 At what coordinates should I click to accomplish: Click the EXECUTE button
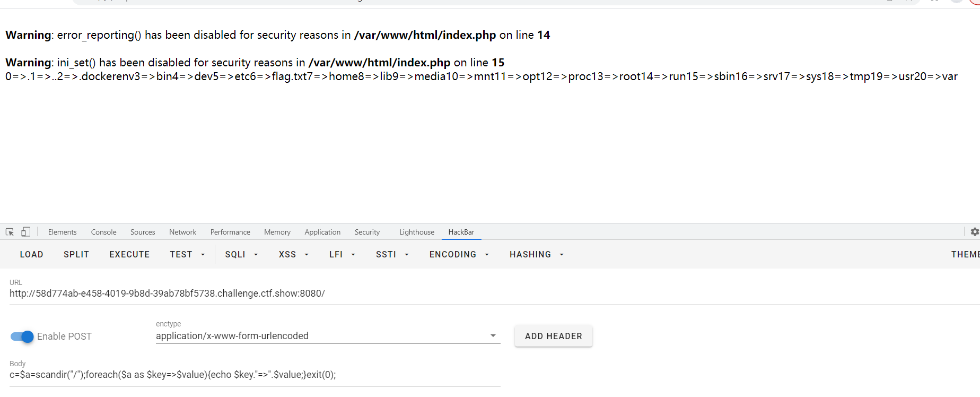click(129, 255)
